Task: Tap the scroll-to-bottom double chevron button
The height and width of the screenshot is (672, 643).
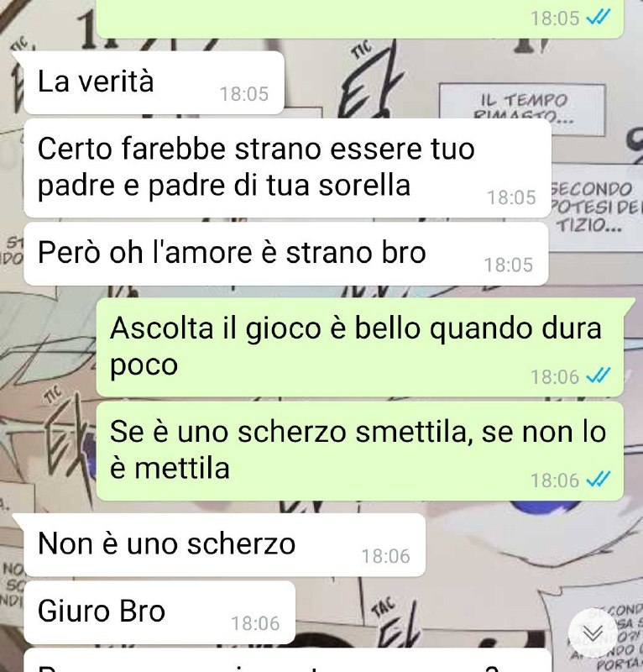Action: click(593, 633)
